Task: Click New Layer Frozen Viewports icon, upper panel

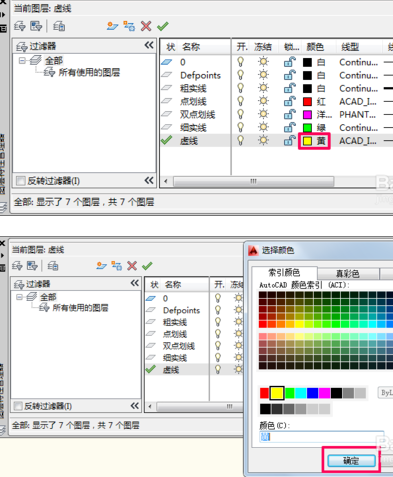Action: 129,26
